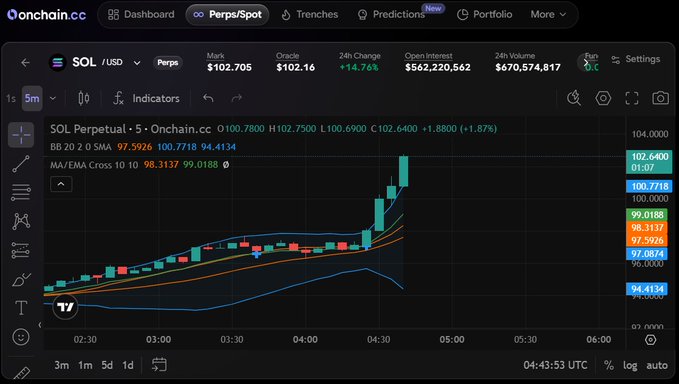Image resolution: width=679 pixels, height=384 pixels.
Task: Select the XABCD pattern tool
Action: coord(21,221)
